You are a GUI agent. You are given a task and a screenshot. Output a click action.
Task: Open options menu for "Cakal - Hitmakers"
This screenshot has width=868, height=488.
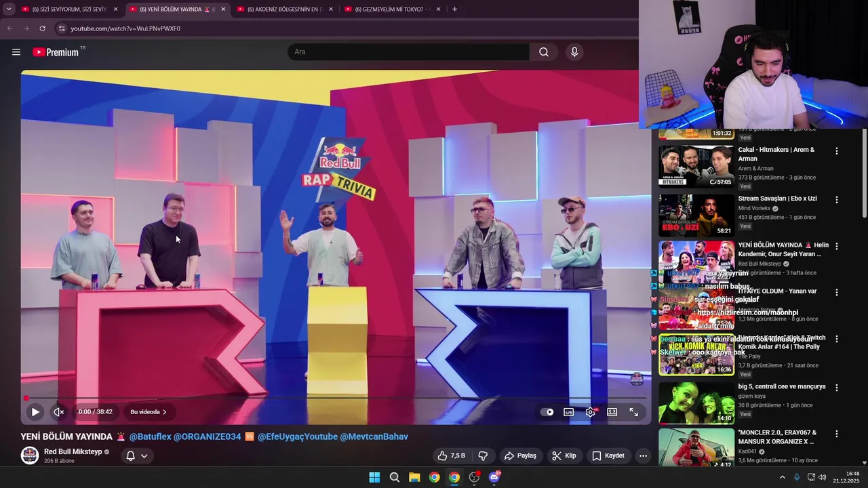coord(836,151)
